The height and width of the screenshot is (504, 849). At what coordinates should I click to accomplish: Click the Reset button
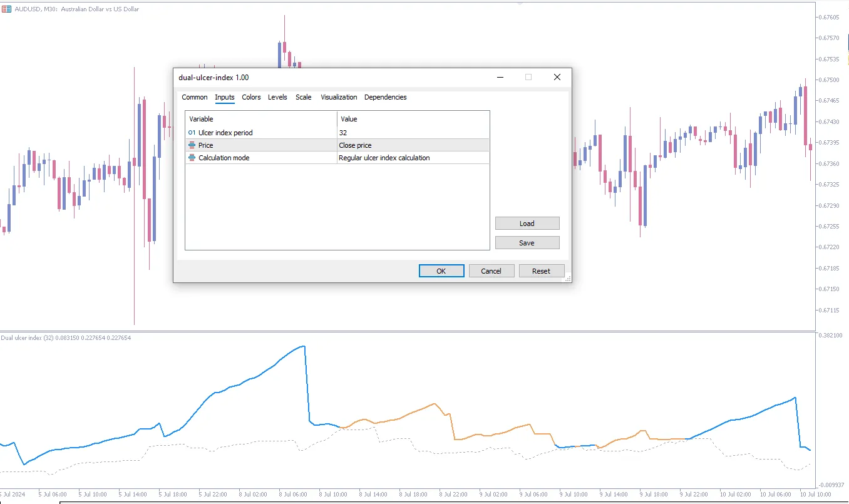click(541, 271)
